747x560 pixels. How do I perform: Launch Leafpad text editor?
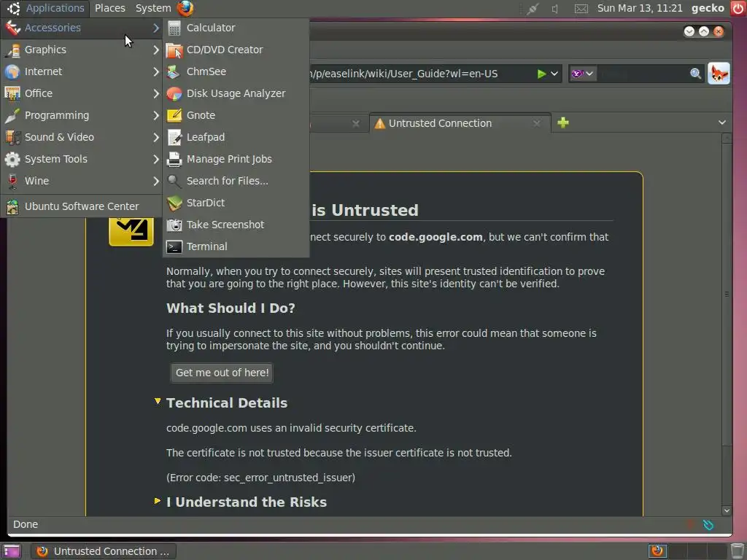[x=236, y=137]
